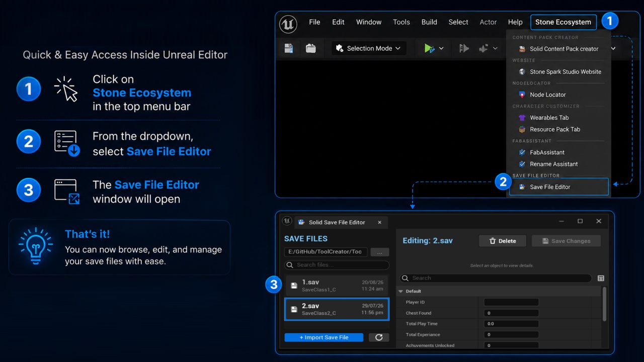The image size is (644, 362).
Task: Click the Total Experiance value field
Action: point(511,334)
